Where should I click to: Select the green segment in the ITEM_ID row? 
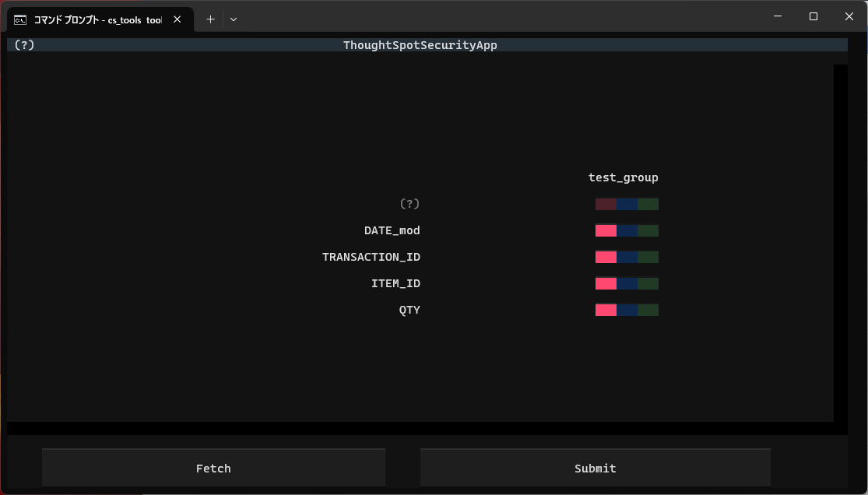(x=648, y=284)
